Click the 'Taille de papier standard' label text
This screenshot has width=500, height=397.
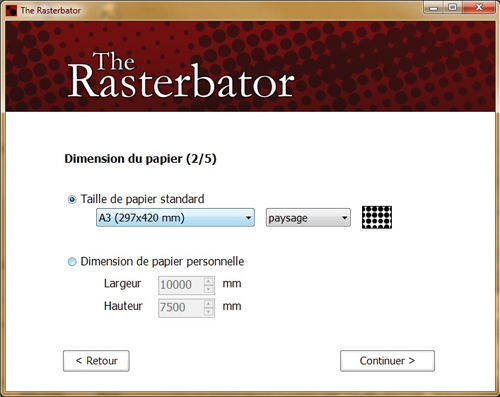coord(142,199)
